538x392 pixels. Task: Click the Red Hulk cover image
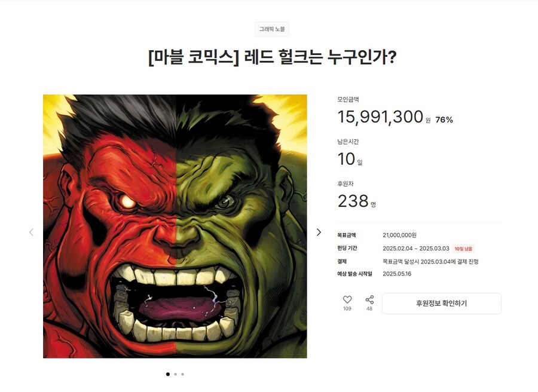coord(175,226)
